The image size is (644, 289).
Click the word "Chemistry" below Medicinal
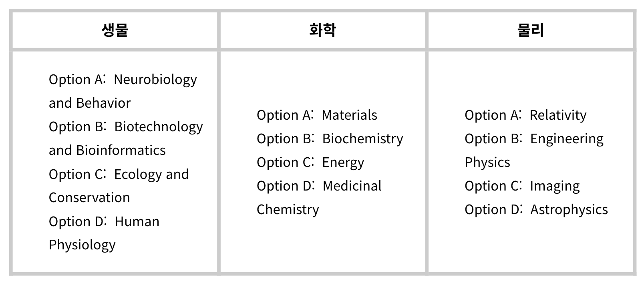[288, 210]
